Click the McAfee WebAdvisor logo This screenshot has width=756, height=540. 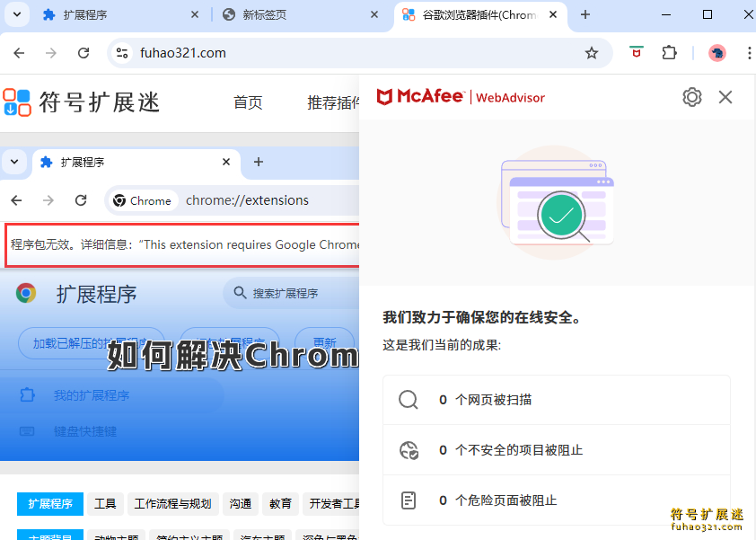pyautogui.click(x=461, y=97)
